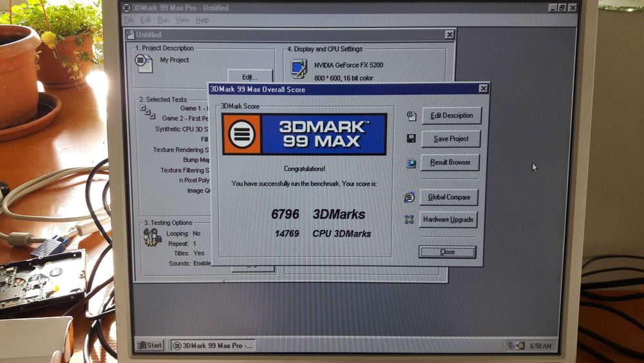The image size is (644, 363).
Task: Maximize the 3DMark 99 Max Pro window
Action: 562,8
